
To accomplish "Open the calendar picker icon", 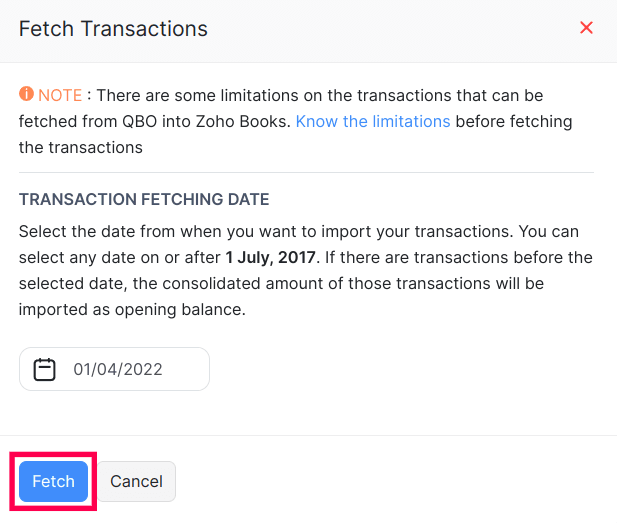I will click(44, 370).
